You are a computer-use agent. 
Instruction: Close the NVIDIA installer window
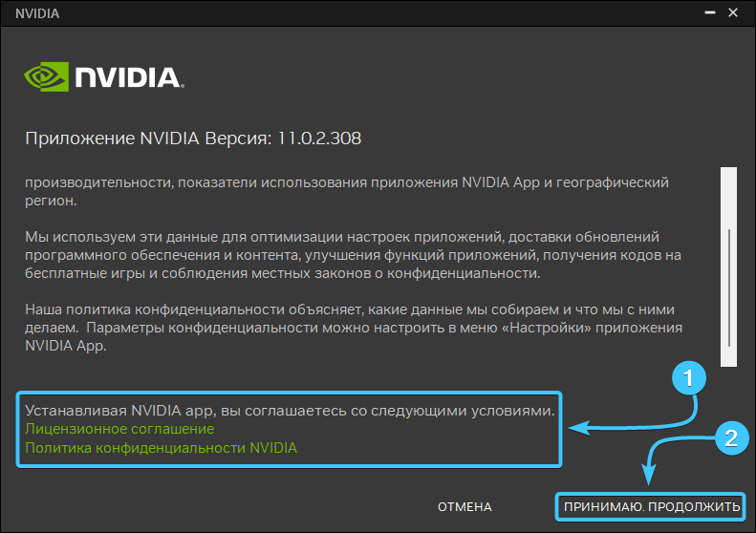coord(733,13)
